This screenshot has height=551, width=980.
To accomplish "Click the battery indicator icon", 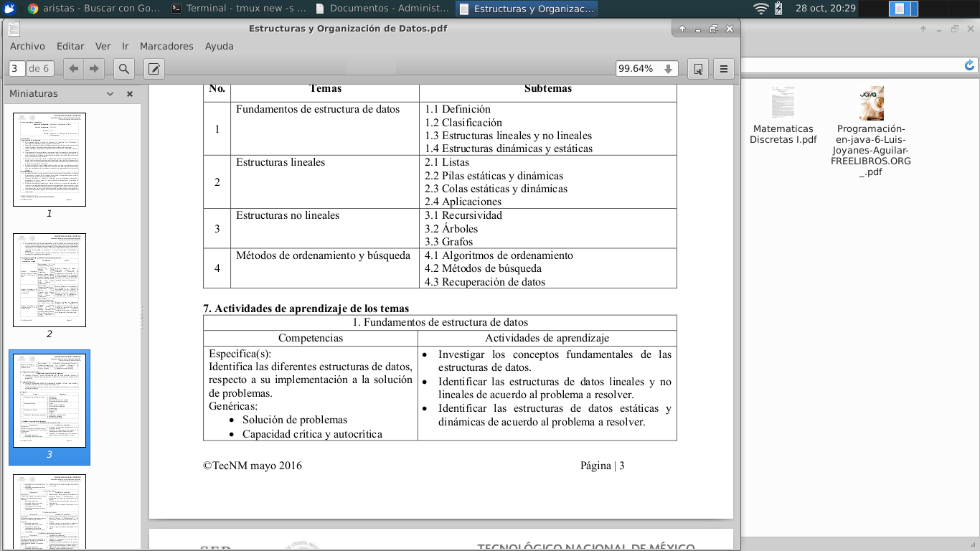I will pyautogui.click(x=780, y=9).
